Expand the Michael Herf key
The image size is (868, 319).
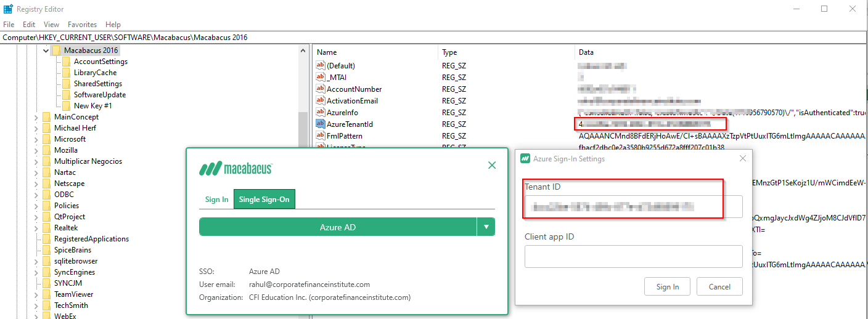(36, 128)
